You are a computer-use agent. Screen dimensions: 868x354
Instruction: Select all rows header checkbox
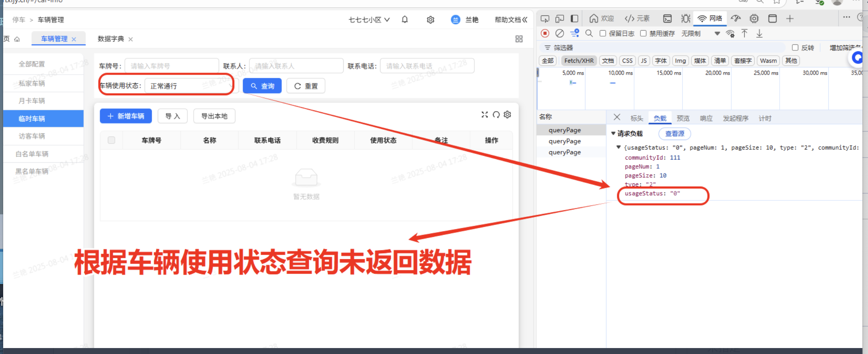point(111,140)
